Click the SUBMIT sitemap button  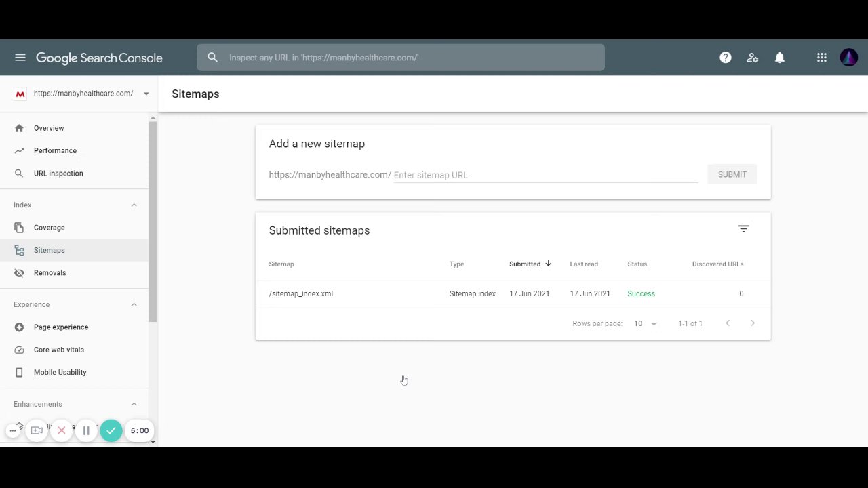click(732, 174)
